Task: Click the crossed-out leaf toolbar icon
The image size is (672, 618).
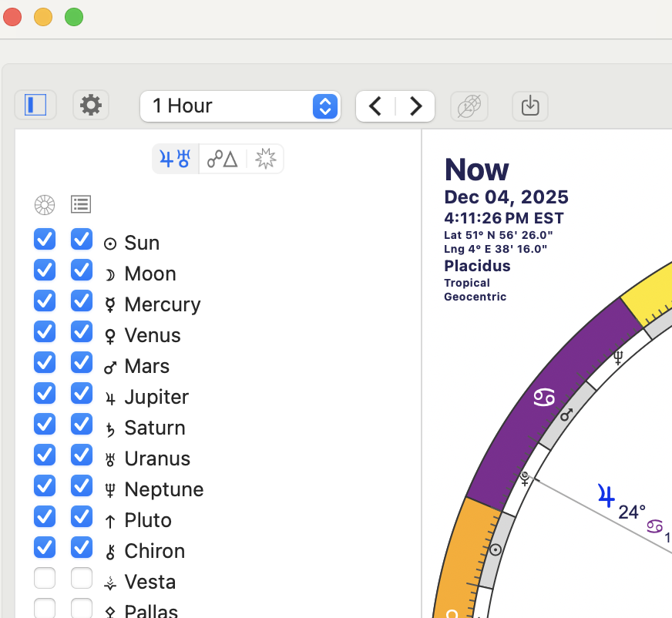Action: pyautogui.click(x=468, y=106)
